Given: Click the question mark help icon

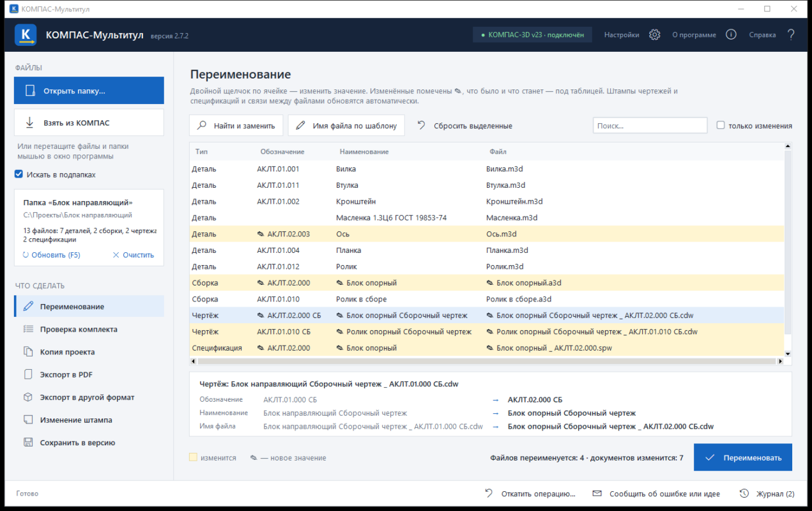Looking at the screenshot, I should (x=791, y=35).
